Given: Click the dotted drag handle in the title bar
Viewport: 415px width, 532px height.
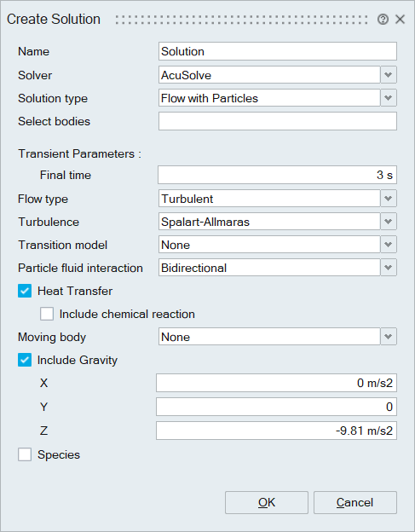Looking at the screenshot, I should (241, 20).
